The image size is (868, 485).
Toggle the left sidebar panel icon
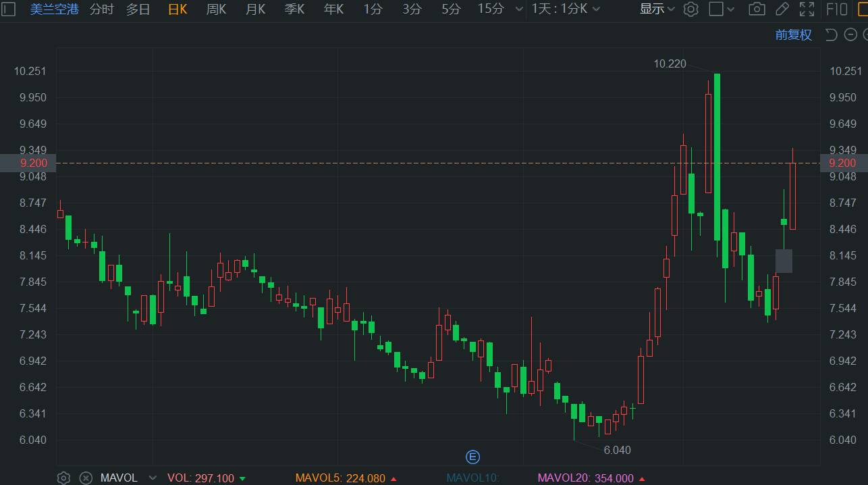pyautogui.click(x=8, y=9)
